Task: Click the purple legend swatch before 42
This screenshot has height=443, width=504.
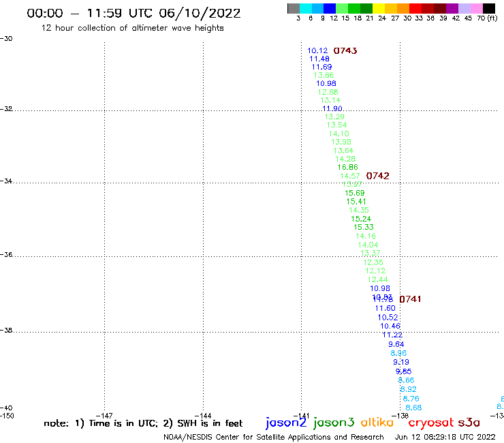Action: (452, 8)
